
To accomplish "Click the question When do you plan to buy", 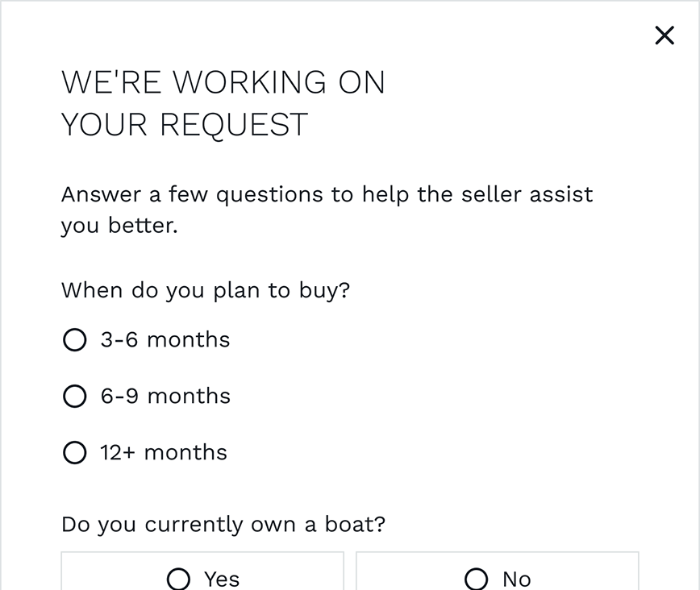I will pyautogui.click(x=206, y=290).
